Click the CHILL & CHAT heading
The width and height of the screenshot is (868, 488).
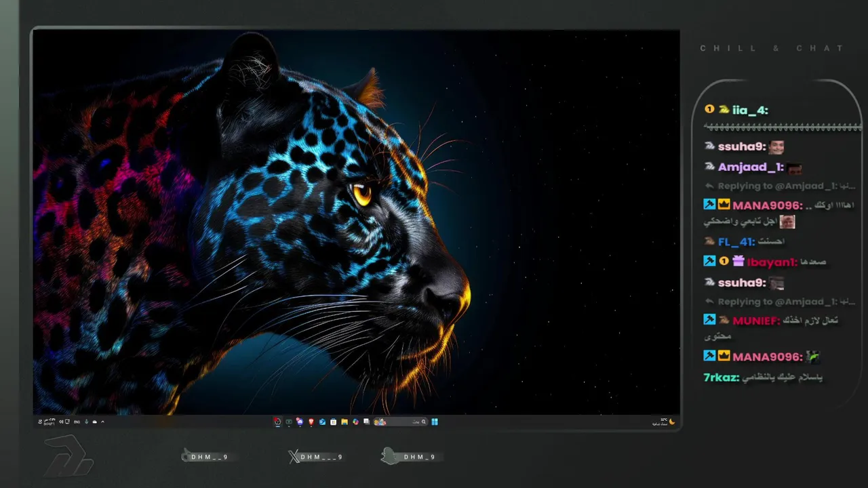pyautogui.click(x=772, y=48)
